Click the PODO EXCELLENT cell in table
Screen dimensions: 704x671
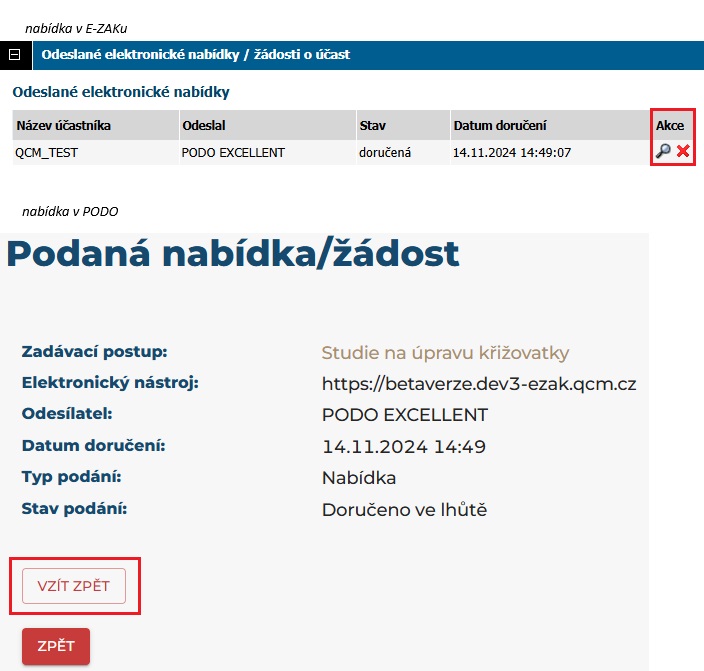click(233, 153)
